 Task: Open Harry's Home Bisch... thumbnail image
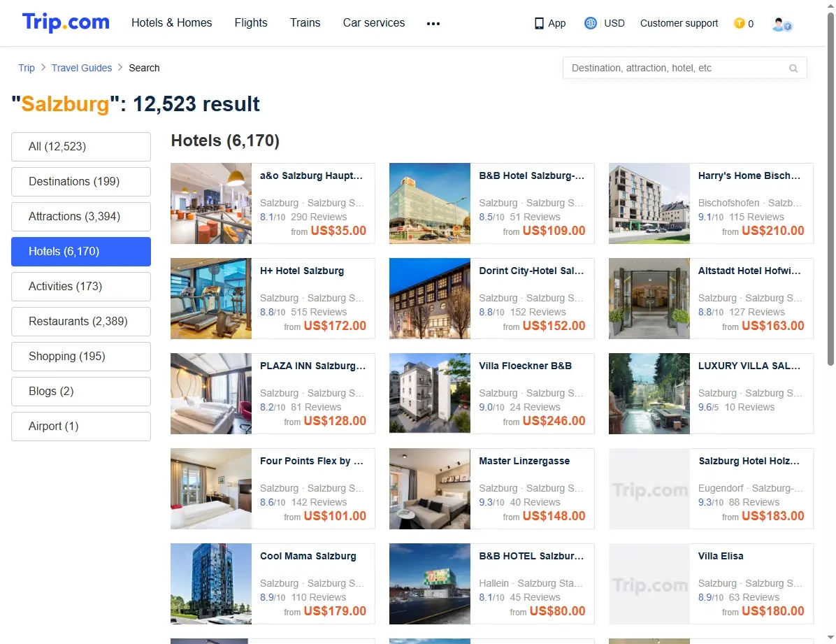pyautogui.click(x=649, y=203)
